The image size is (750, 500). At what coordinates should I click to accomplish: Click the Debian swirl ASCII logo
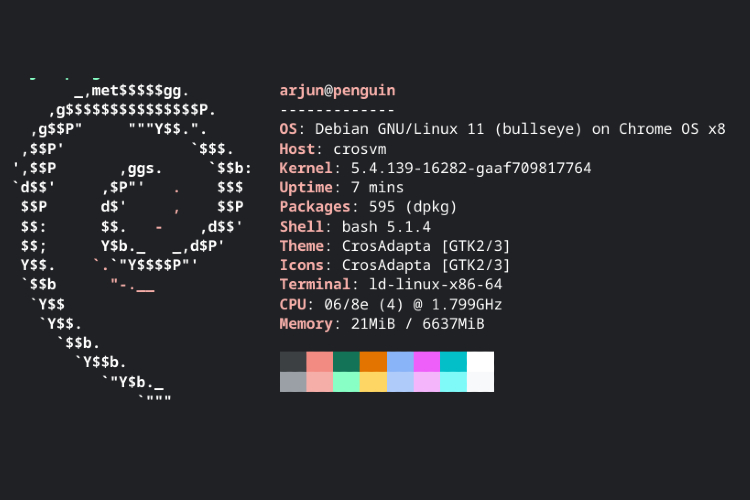(132, 239)
